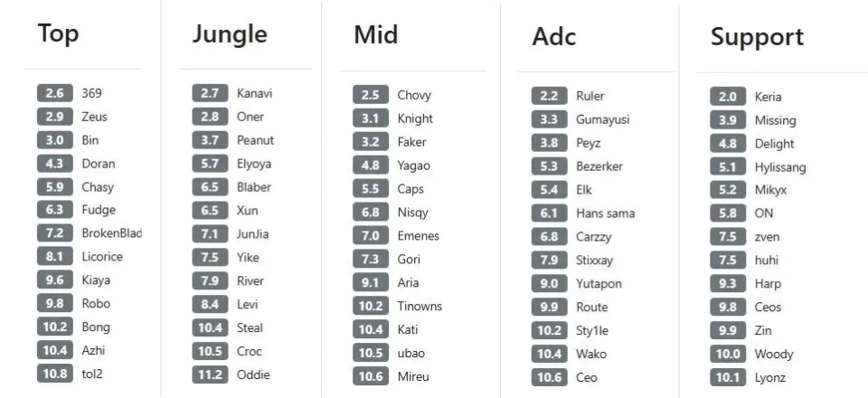
Task: Select the Adc column heading
Action: coord(553,37)
